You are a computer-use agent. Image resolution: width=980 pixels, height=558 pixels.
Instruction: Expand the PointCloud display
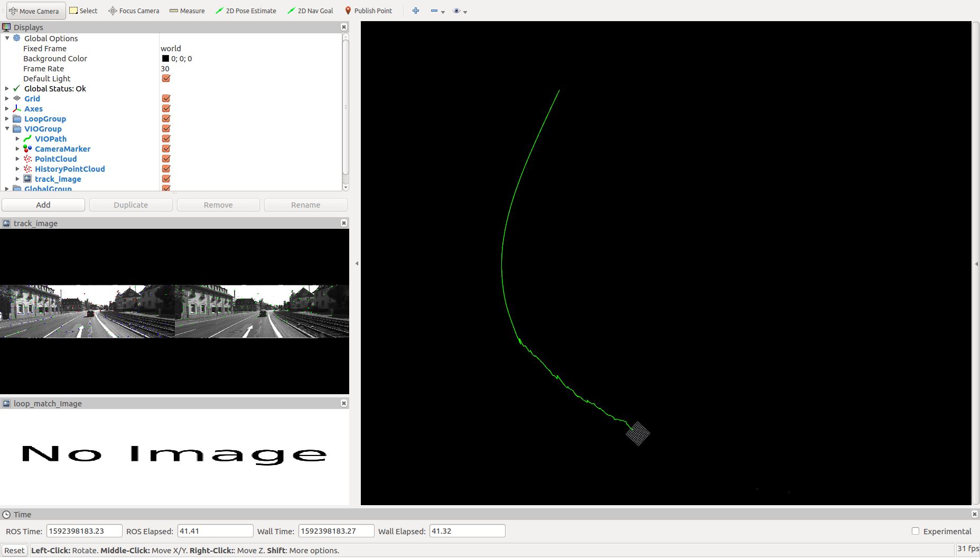17,159
